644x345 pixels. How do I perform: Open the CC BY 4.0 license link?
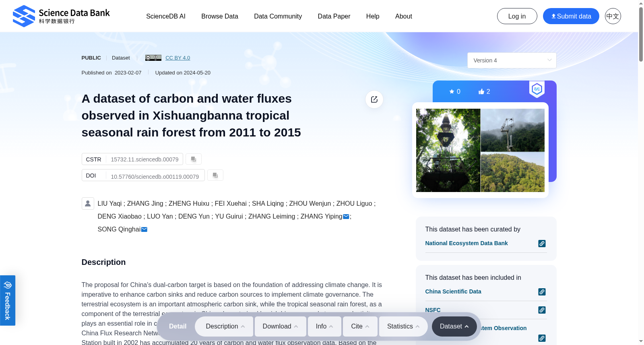(x=178, y=58)
